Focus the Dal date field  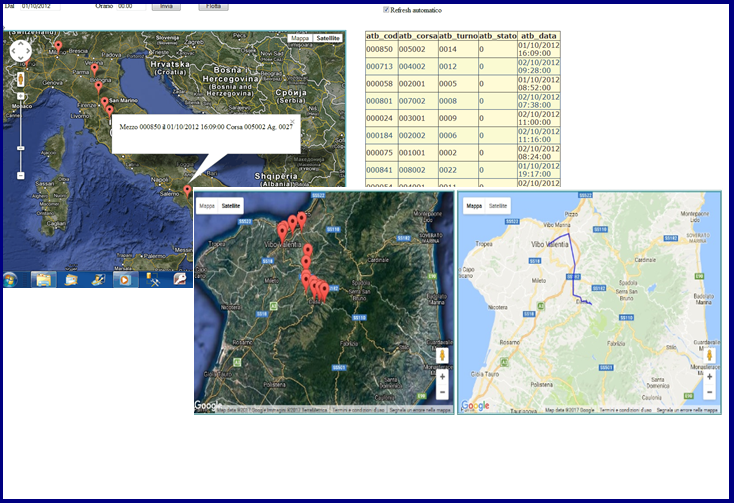[40, 7]
